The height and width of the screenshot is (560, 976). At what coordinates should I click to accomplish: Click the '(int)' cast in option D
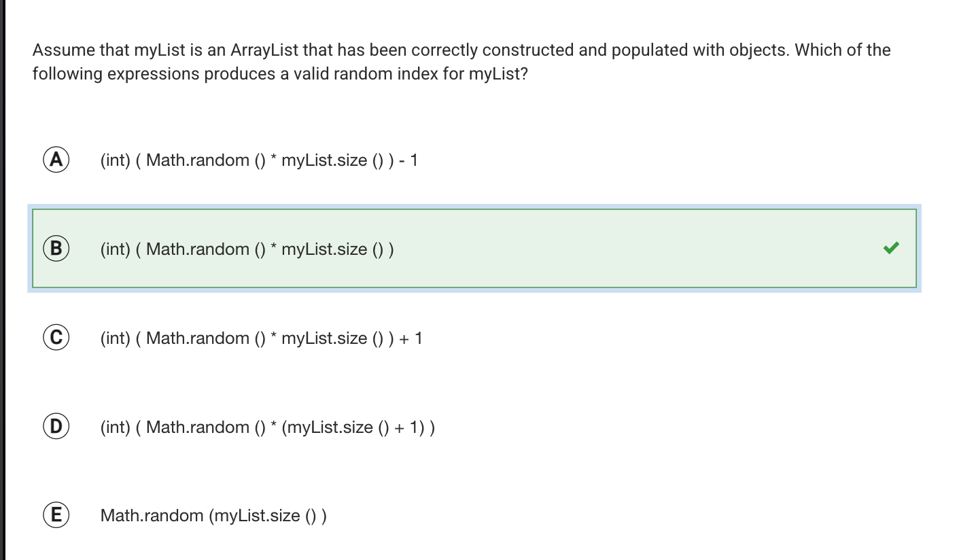click(x=115, y=427)
